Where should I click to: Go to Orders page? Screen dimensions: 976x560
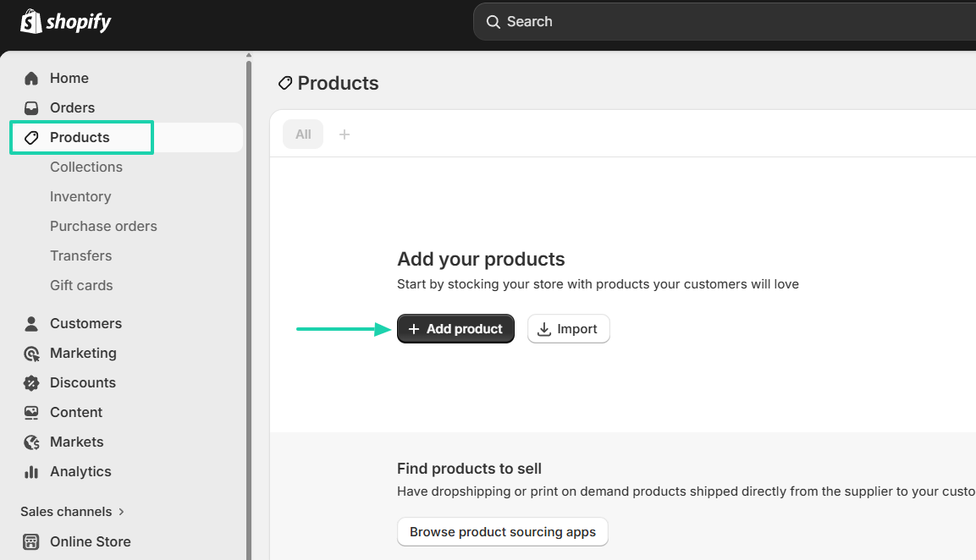[72, 107]
